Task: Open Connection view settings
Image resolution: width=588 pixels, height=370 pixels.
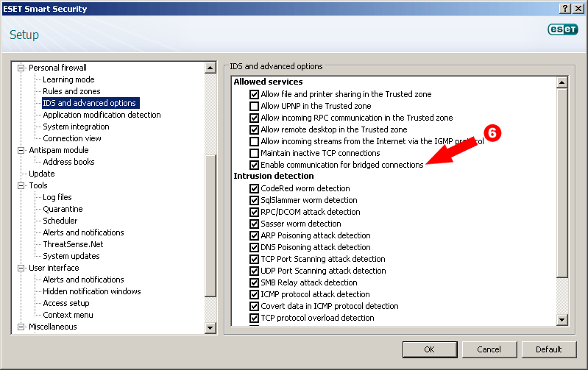Action: [72, 138]
